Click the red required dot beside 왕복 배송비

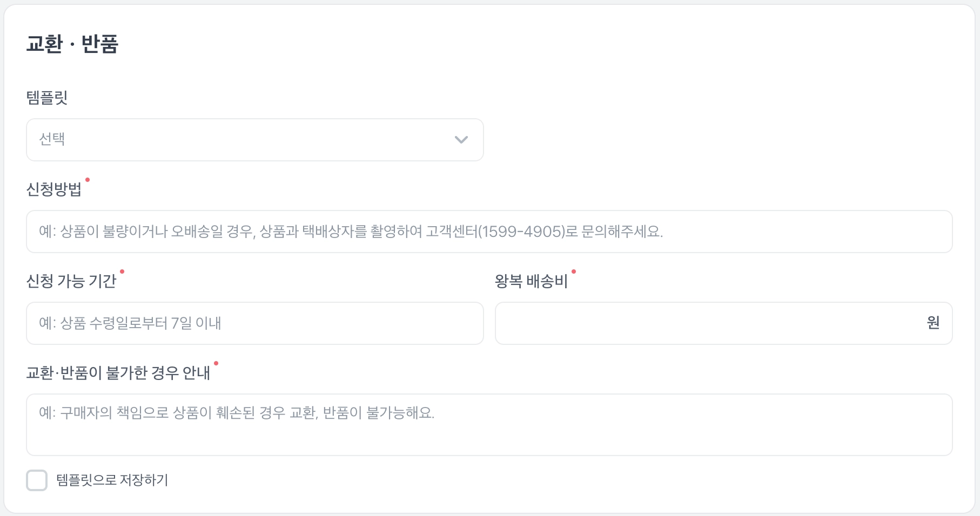574,271
